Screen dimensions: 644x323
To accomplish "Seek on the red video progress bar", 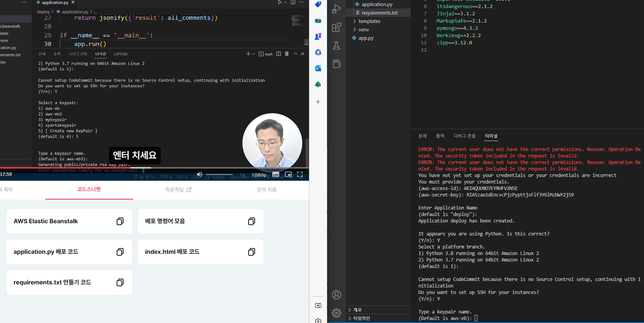I will (x=154, y=168).
